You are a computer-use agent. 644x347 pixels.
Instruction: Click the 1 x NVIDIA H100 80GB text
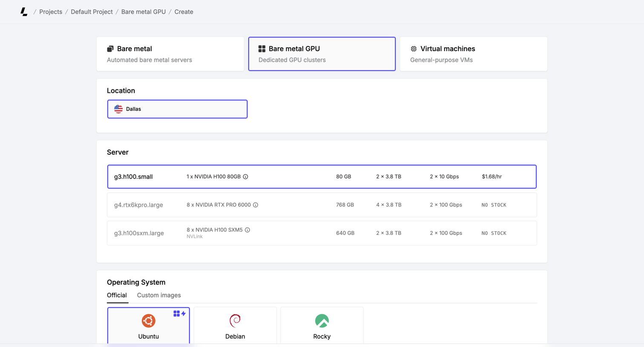coord(213,176)
